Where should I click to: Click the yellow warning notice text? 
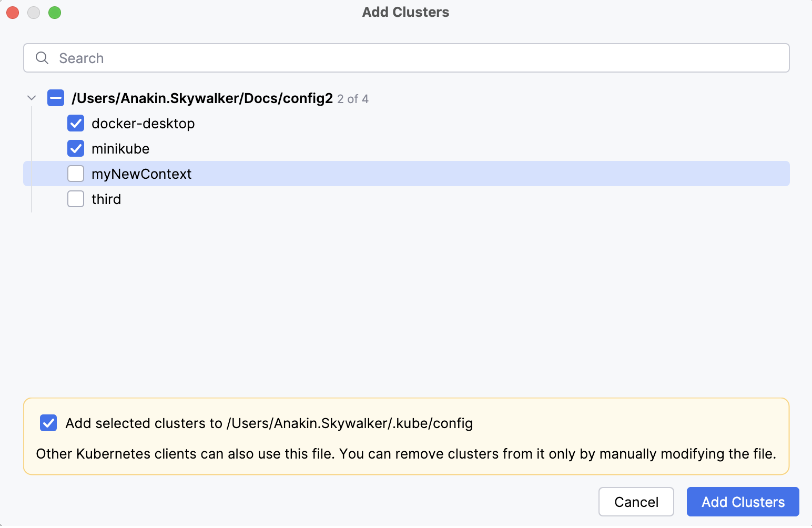pyautogui.click(x=406, y=454)
